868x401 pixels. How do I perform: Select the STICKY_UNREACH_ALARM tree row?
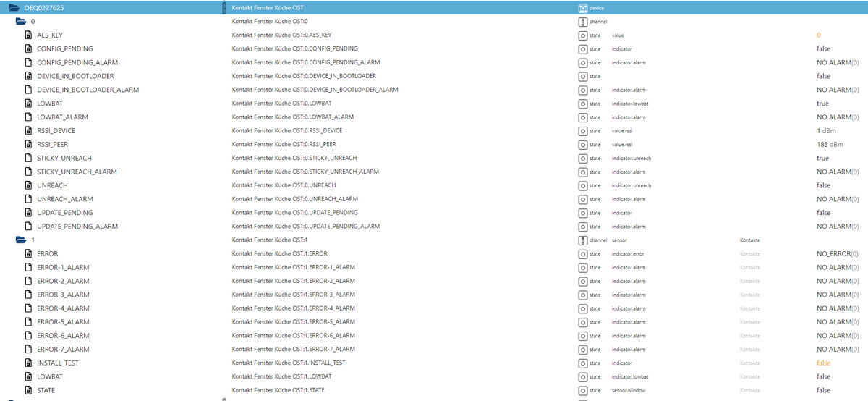pos(434,172)
